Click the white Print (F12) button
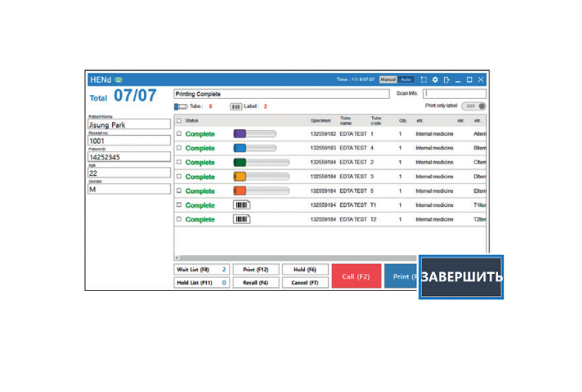582x392 pixels. [256, 270]
